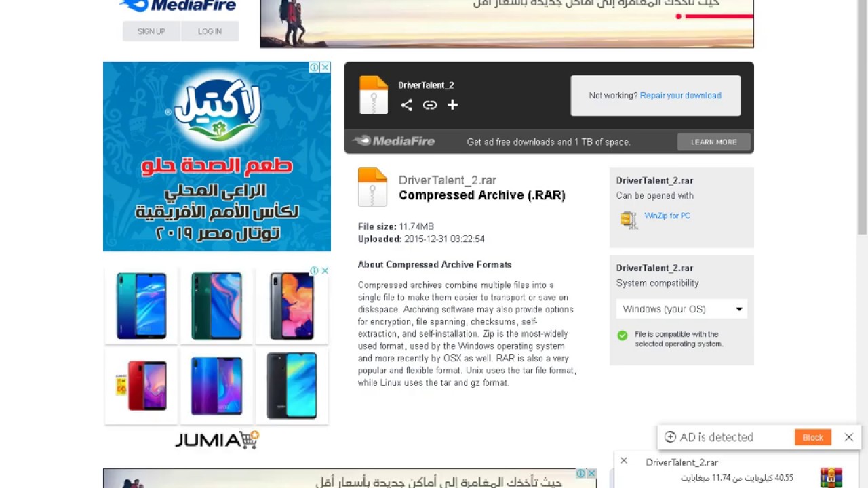Screen dimensions: 868x488
Task: Click the plus add-to-account icon
Action: 452,105
